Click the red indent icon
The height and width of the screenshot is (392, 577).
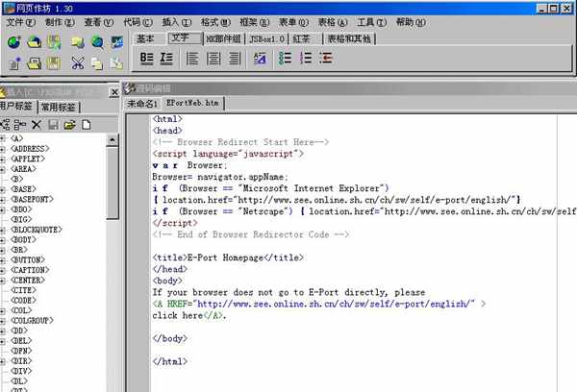click(326, 58)
